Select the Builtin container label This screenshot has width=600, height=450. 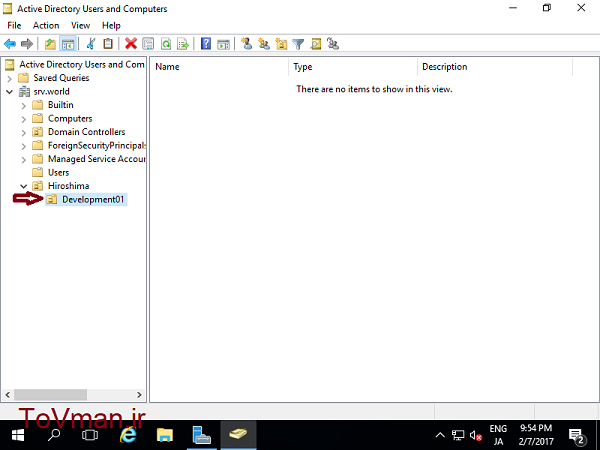pos(60,105)
